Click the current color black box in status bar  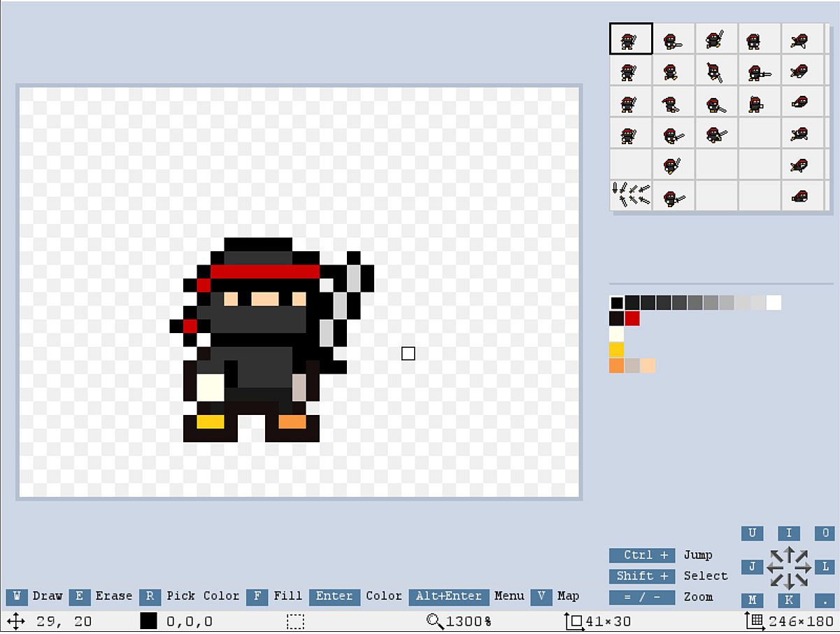click(x=148, y=621)
